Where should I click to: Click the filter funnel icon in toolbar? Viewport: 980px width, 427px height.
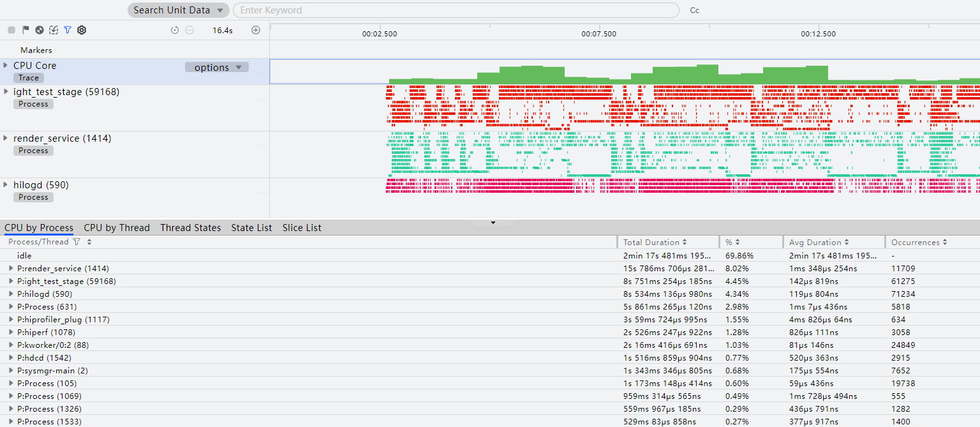(x=68, y=30)
